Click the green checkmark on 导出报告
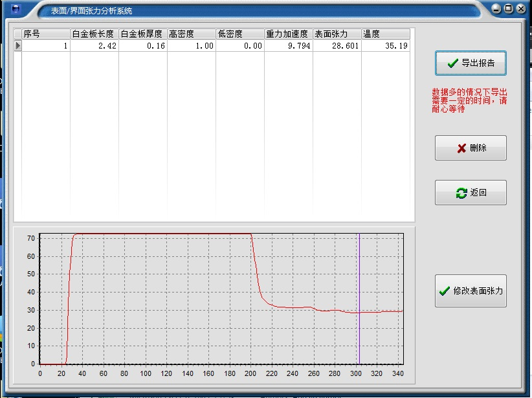This screenshot has height=398, width=532. coord(452,63)
